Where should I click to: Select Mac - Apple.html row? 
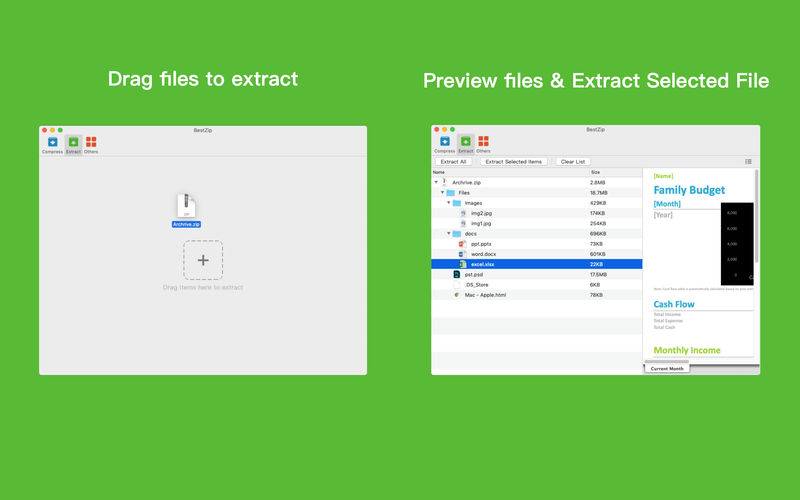coord(537,295)
